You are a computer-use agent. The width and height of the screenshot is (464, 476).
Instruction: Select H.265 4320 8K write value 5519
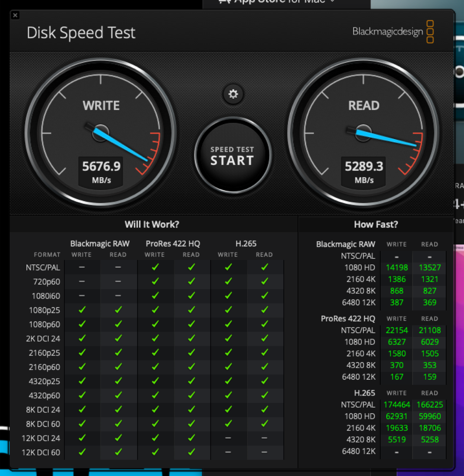coord(397,440)
